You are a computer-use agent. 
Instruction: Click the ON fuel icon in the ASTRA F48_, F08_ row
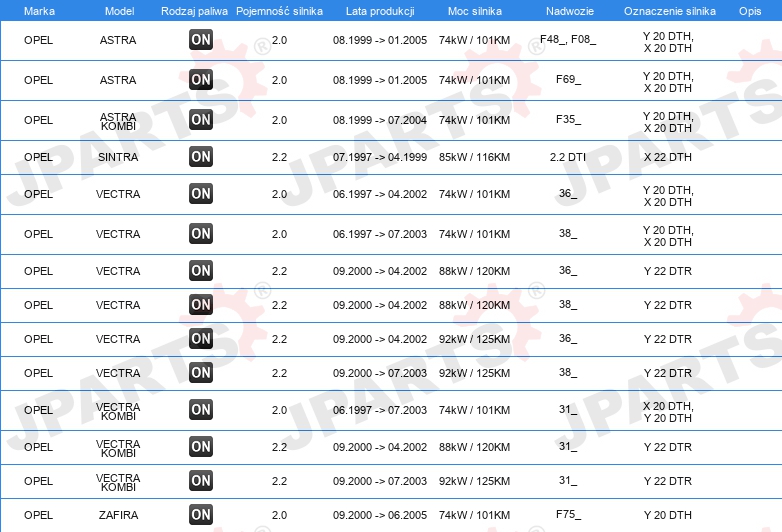coord(201,40)
